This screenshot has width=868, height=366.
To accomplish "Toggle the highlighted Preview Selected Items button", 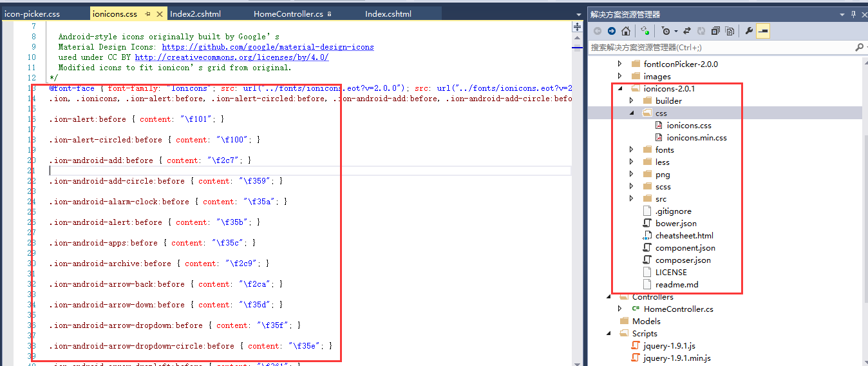I will (762, 31).
